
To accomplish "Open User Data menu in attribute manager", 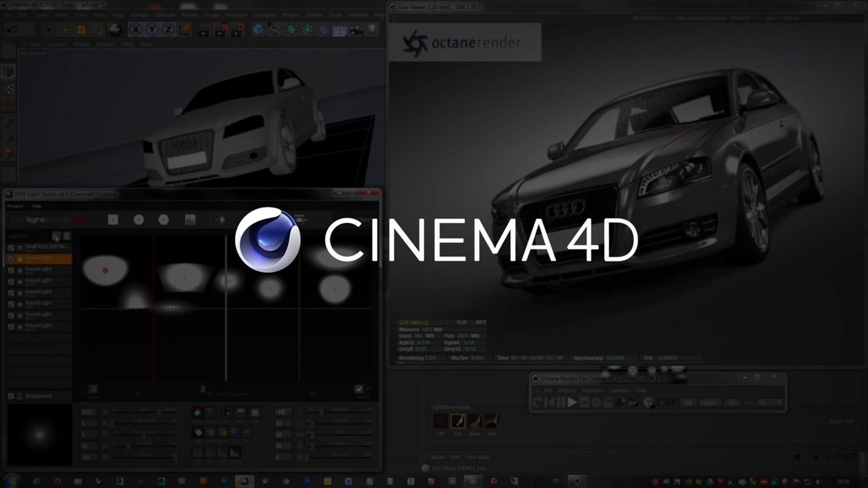I will tap(478, 457).
